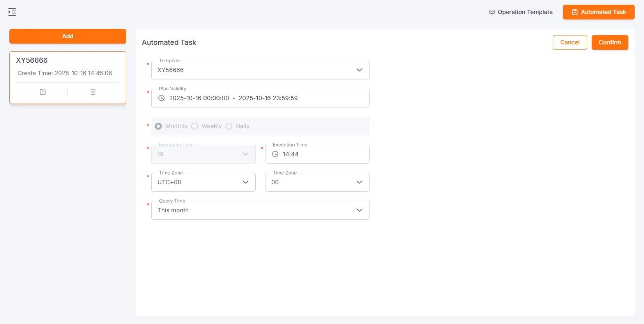This screenshot has width=644, height=324.
Task: Click the Automated Task clipboard icon
Action: point(575,12)
